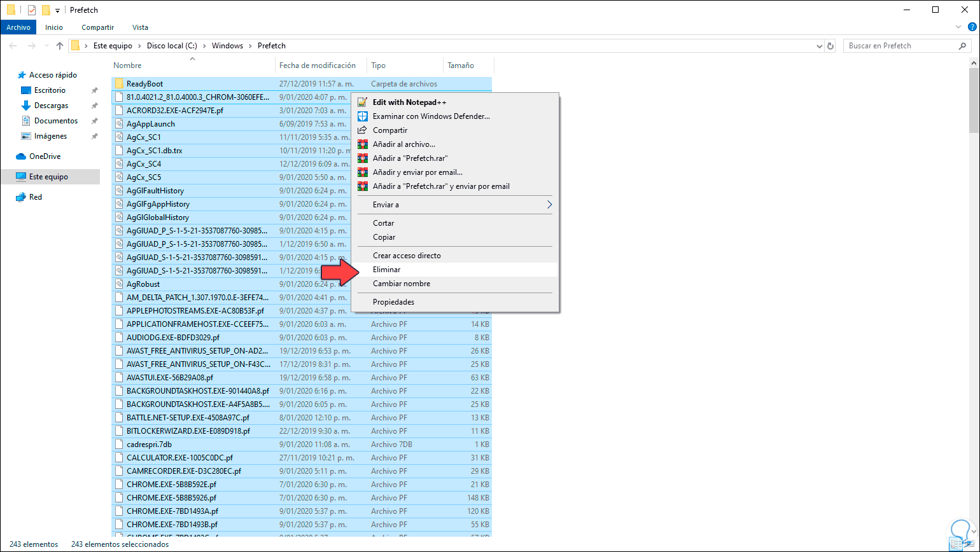Click the Acceso rápido star icon
Image resolution: width=980 pixels, height=552 pixels.
pos(21,75)
